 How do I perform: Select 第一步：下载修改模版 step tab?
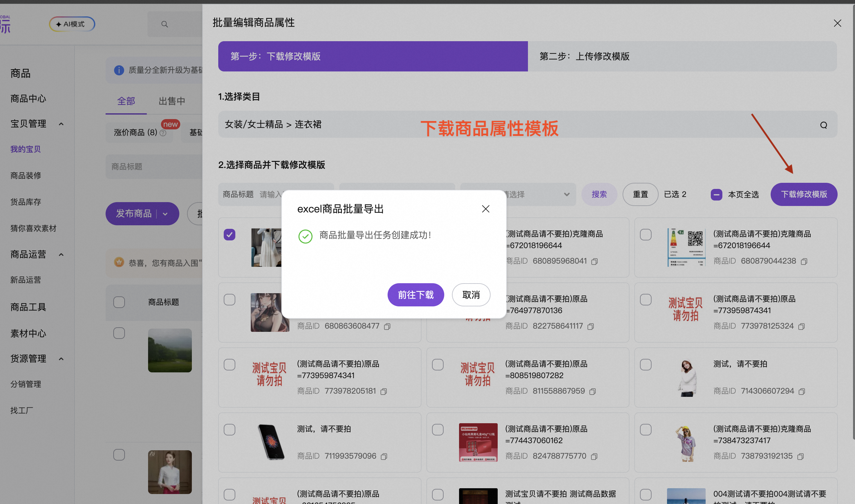point(373,56)
